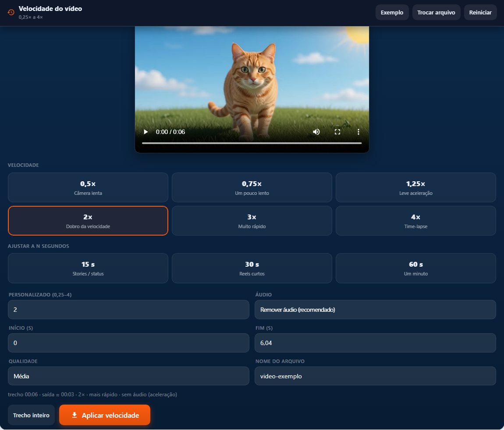Choose the 1,25× Leve aceleração preset
Viewport: 504px width, 430px height.
(416, 187)
